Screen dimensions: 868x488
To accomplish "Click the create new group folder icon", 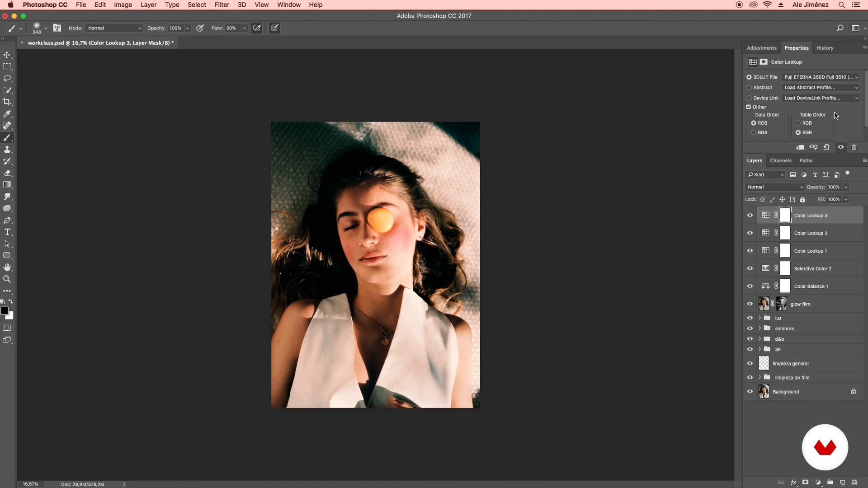I will coord(830,482).
